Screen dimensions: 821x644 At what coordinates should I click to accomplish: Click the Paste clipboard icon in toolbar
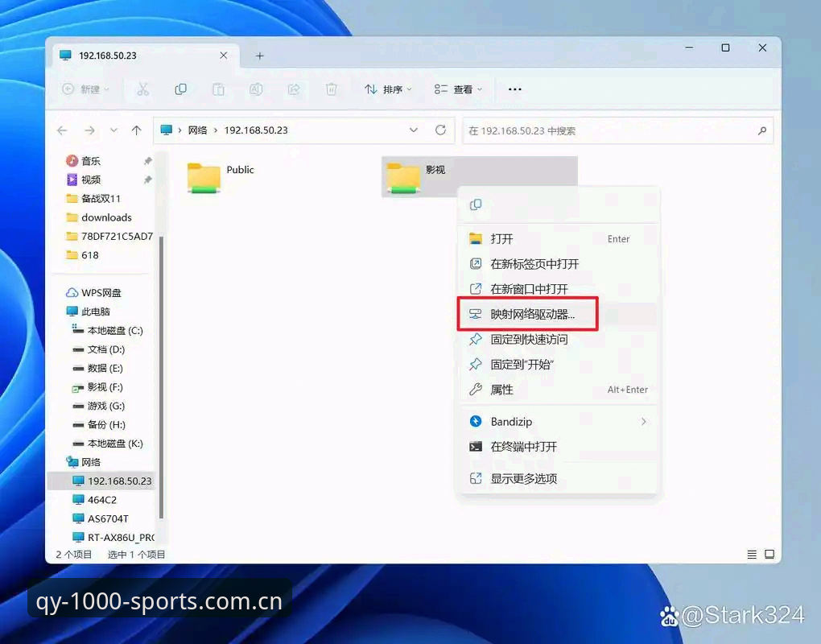[x=218, y=89]
